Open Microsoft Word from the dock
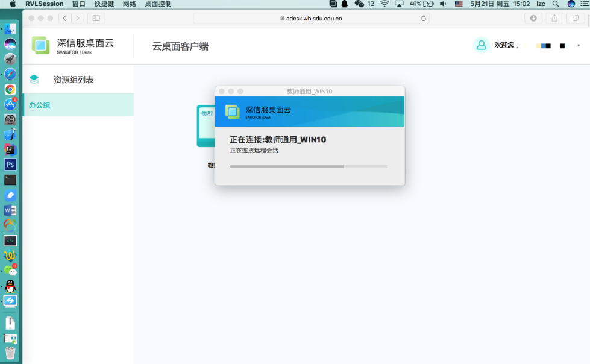Screen dimensions: 590x364 click(10, 210)
